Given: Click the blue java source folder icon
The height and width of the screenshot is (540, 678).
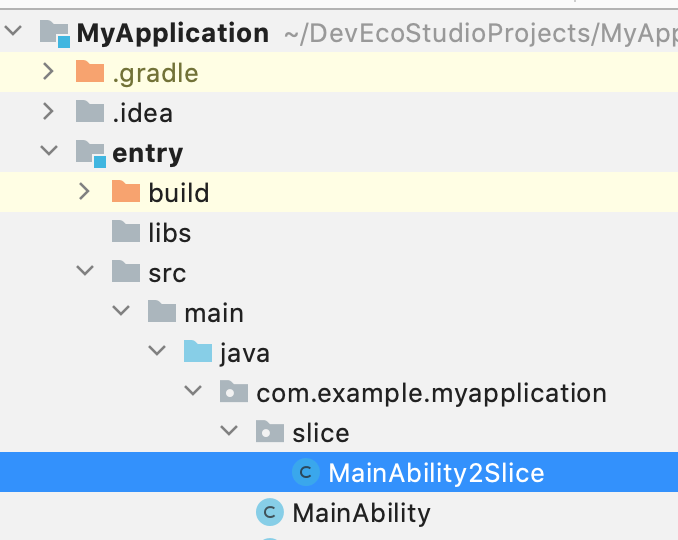Looking at the screenshot, I should [x=198, y=352].
